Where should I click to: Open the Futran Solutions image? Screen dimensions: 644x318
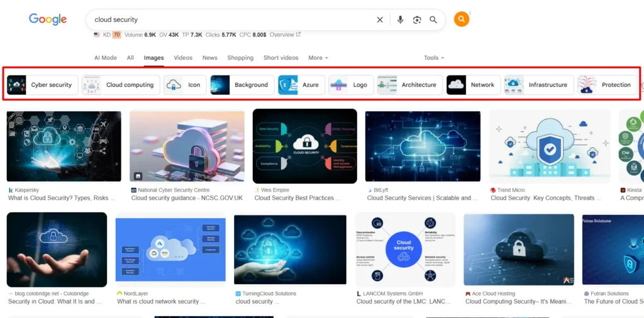coord(613,250)
